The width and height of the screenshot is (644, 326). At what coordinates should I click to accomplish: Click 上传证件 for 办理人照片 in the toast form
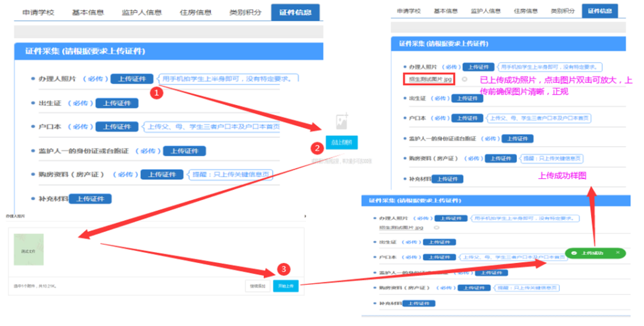451,219
